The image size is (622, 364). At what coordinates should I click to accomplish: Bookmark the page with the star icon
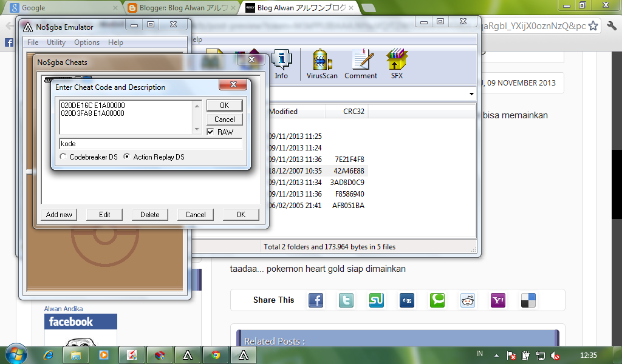pyautogui.click(x=593, y=26)
